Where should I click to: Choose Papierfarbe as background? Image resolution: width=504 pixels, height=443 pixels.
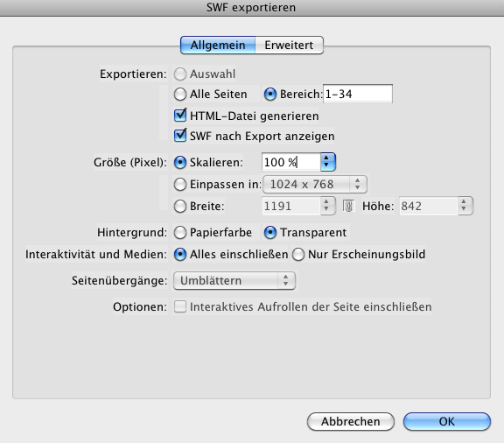180,232
